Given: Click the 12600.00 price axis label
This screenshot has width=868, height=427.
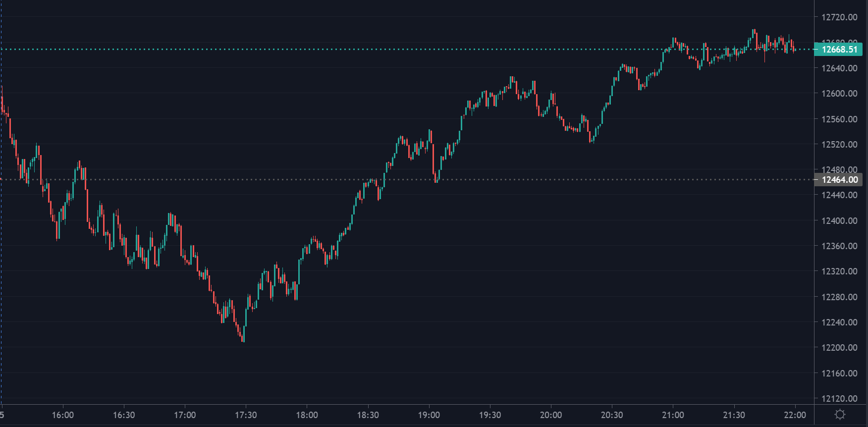Looking at the screenshot, I should tap(839, 94).
